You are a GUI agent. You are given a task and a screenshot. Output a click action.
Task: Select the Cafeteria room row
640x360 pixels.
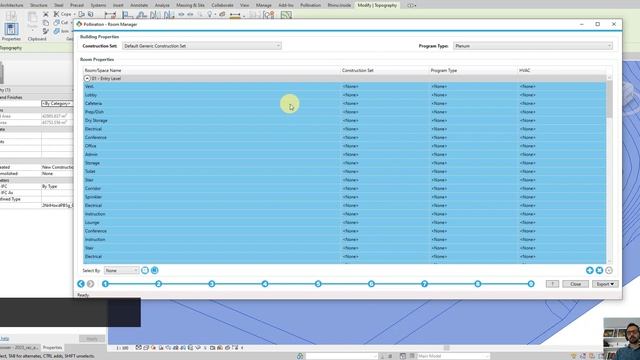click(x=344, y=104)
